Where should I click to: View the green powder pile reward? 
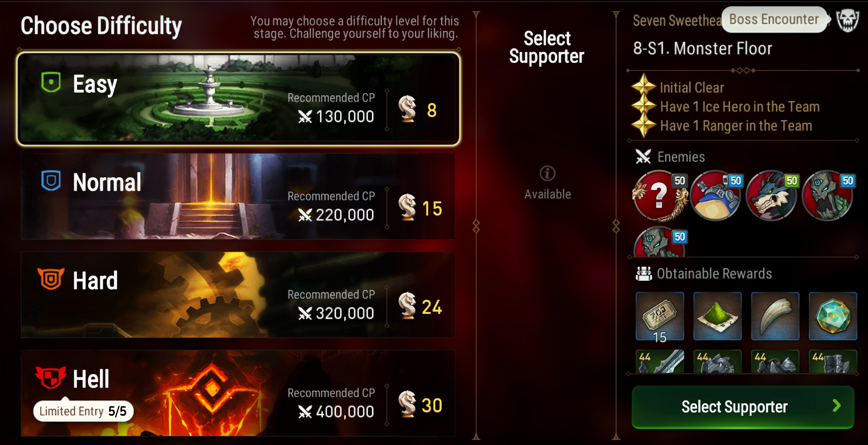pyautogui.click(x=717, y=317)
